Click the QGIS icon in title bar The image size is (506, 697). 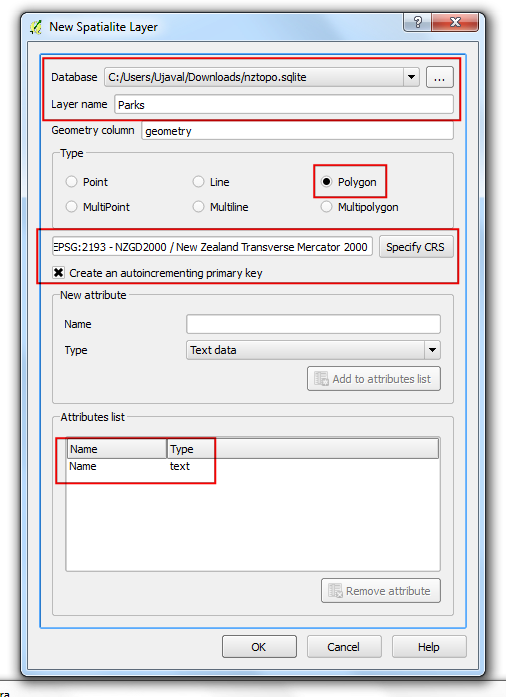pyautogui.click(x=36, y=27)
